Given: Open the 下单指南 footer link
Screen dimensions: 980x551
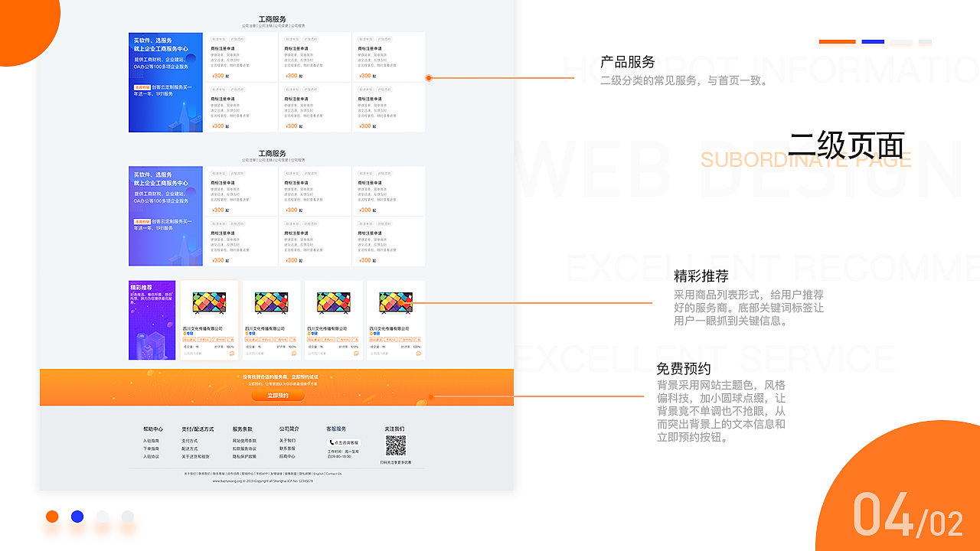Looking at the screenshot, I should 151,448.
